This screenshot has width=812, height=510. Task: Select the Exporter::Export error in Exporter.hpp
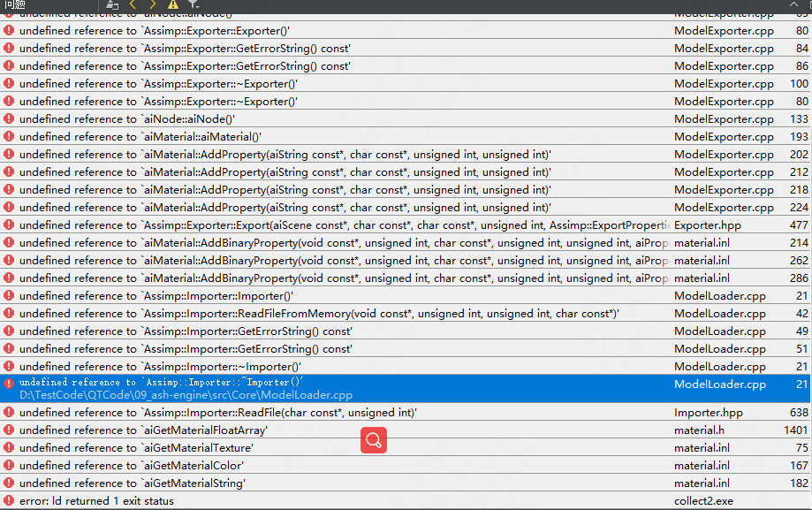tap(406, 225)
